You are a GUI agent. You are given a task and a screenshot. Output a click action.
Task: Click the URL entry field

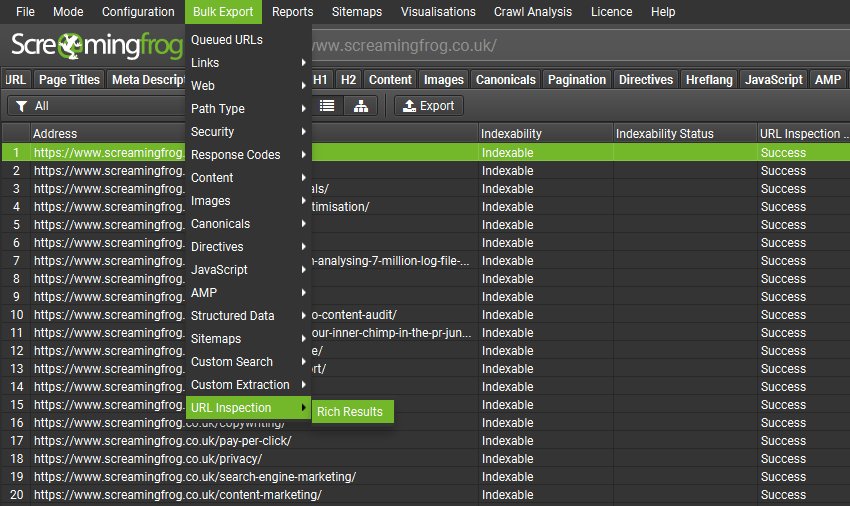pyautogui.click(x=570, y=46)
